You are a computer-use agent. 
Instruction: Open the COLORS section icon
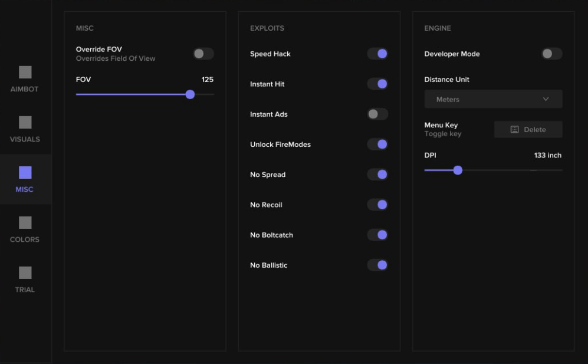pyautogui.click(x=25, y=222)
